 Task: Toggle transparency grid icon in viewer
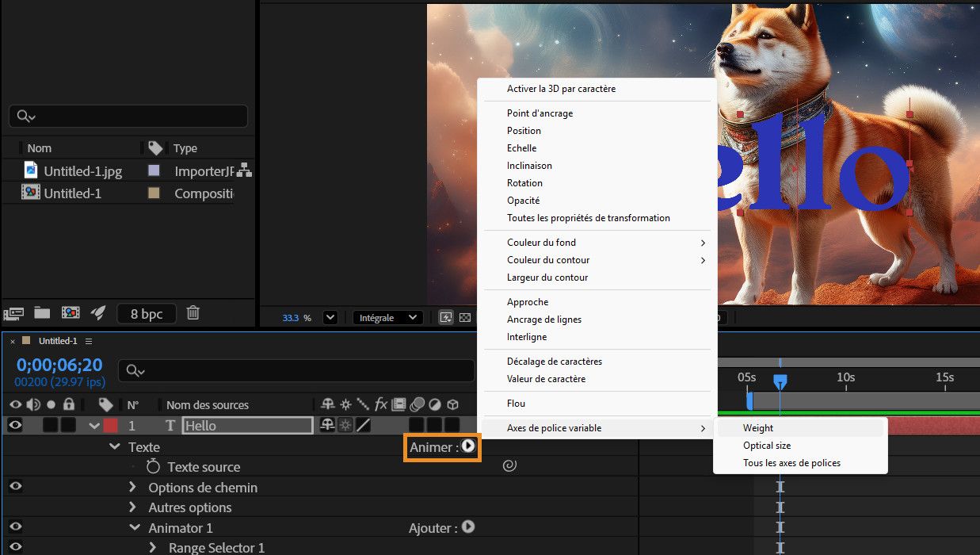click(465, 317)
